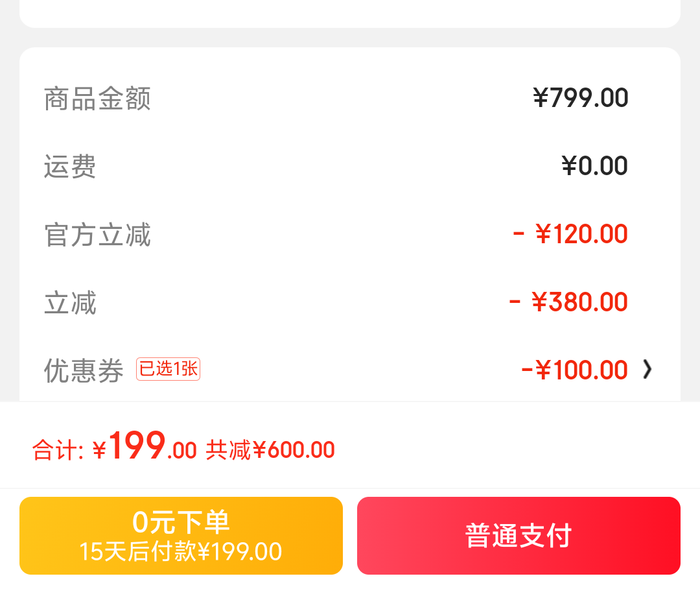Screen dimensions: 700x598
Task: Click the white card above 商品金额
Action: pos(350,14)
